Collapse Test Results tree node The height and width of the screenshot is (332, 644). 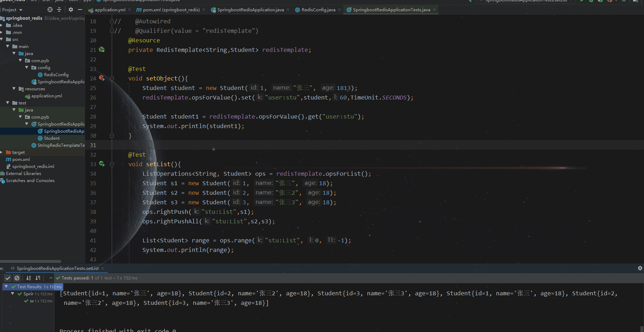pos(6,286)
